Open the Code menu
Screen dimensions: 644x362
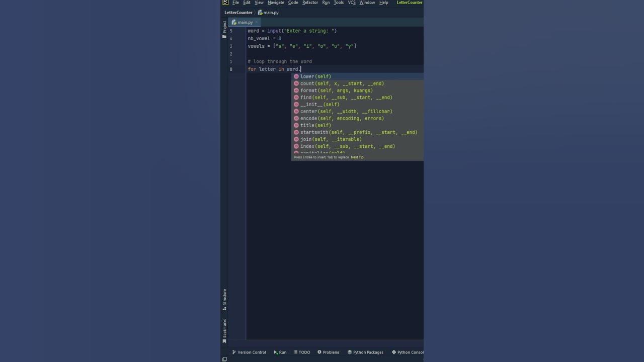[293, 3]
